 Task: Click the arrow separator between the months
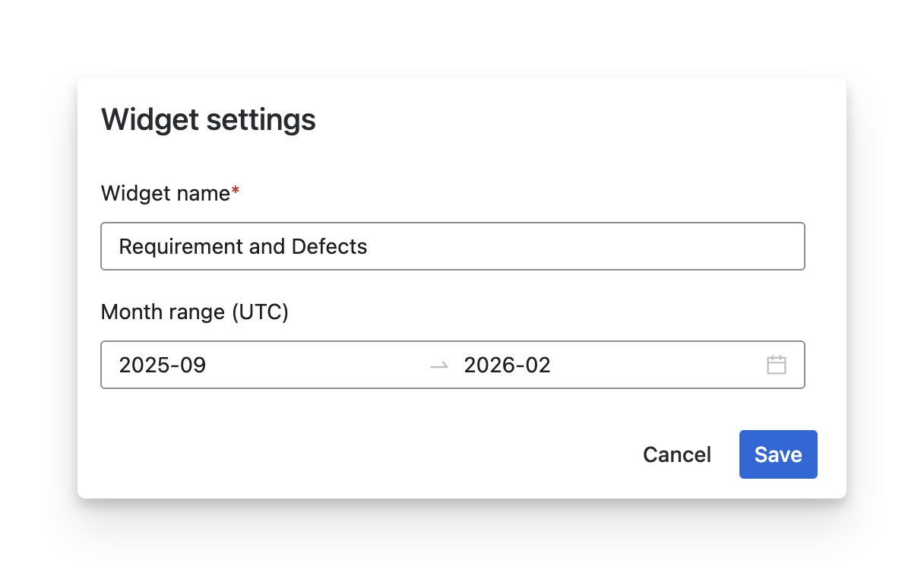click(439, 366)
